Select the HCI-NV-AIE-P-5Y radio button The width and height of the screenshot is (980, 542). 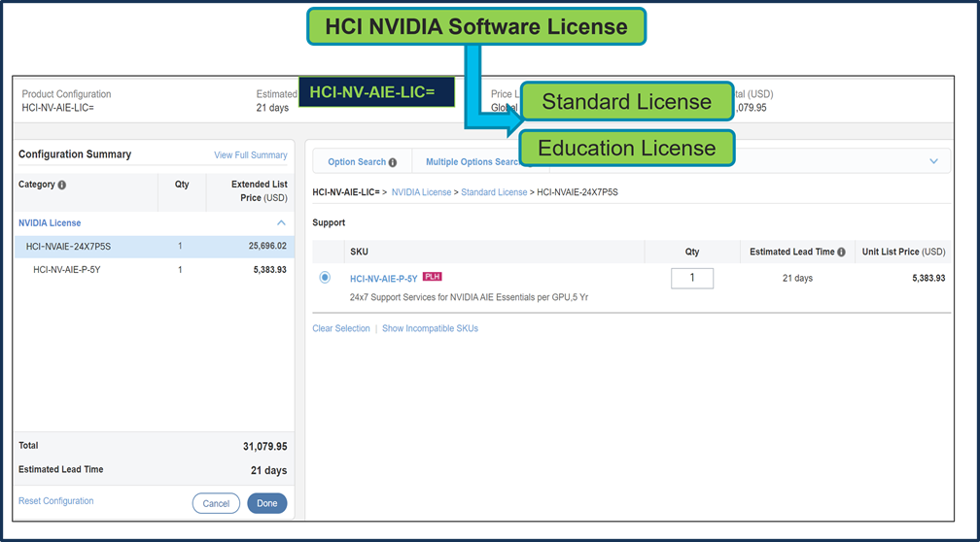pos(325,278)
